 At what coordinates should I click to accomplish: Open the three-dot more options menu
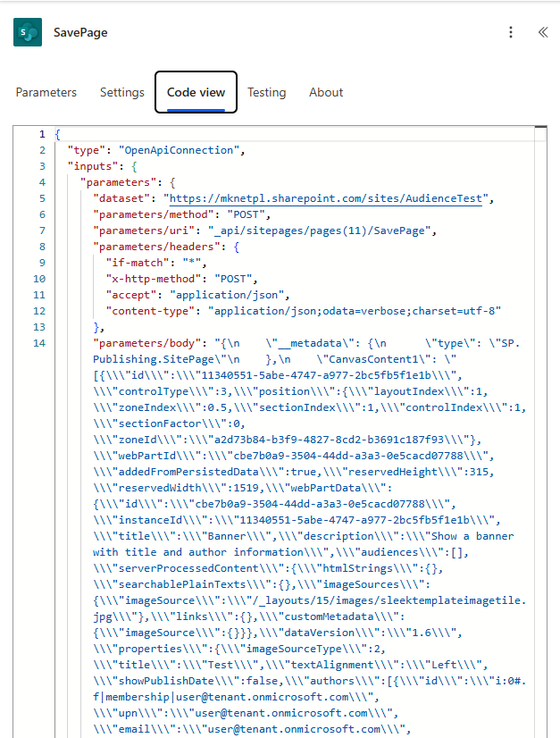click(x=511, y=32)
